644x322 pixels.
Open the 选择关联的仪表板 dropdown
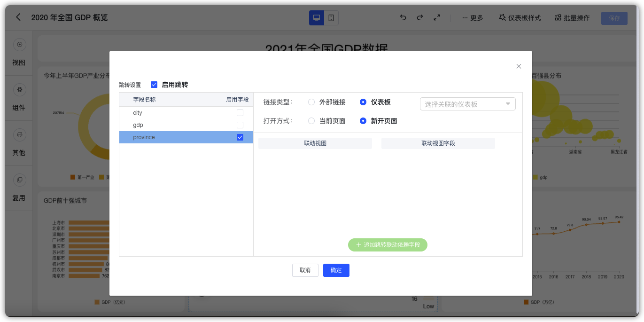[x=467, y=104]
